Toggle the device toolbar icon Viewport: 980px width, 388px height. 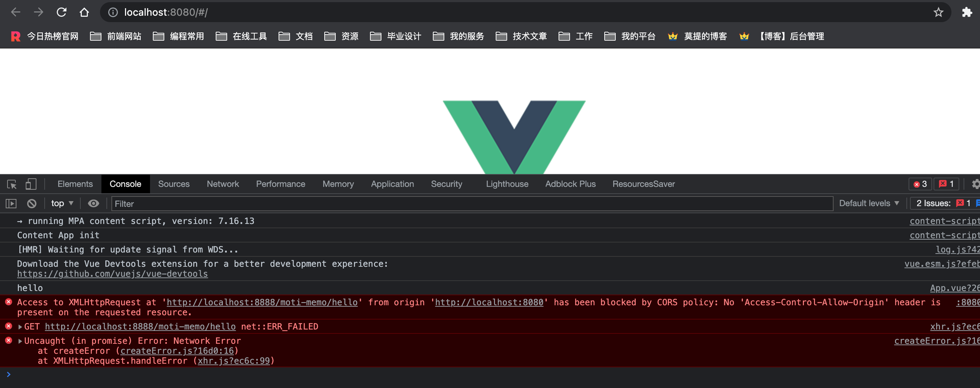(x=31, y=184)
